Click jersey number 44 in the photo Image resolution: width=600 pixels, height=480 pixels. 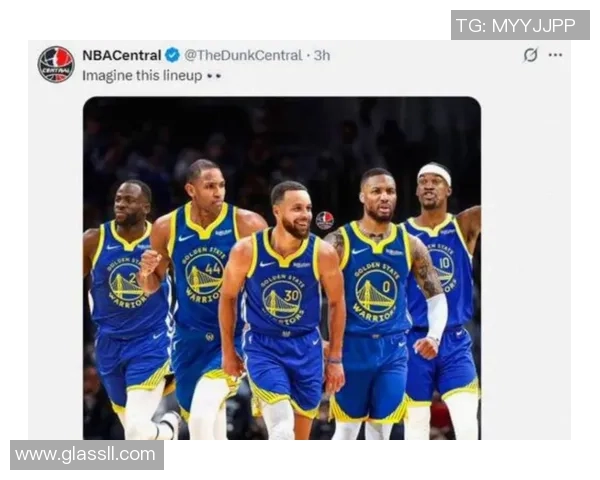click(213, 269)
